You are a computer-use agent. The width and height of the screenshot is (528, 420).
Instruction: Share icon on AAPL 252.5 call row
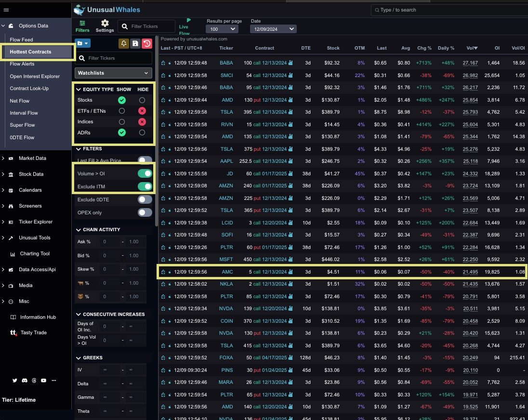[x=163, y=161]
